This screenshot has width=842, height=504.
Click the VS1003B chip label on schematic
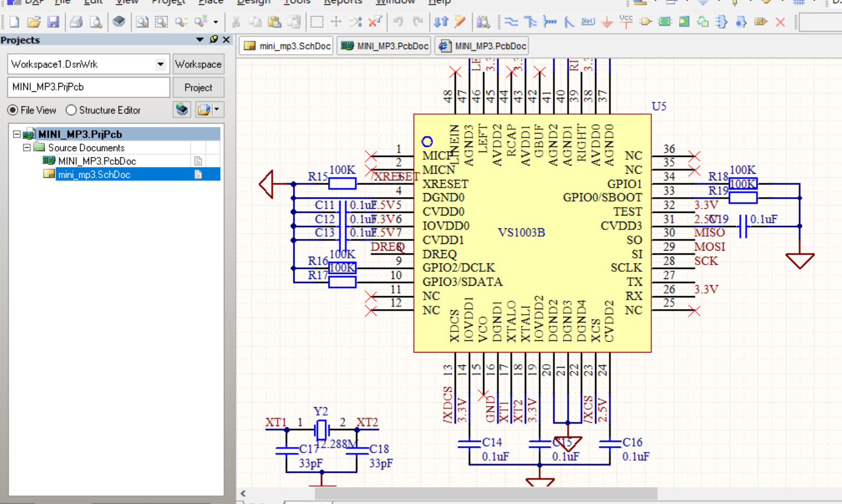(x=521, y=232)
